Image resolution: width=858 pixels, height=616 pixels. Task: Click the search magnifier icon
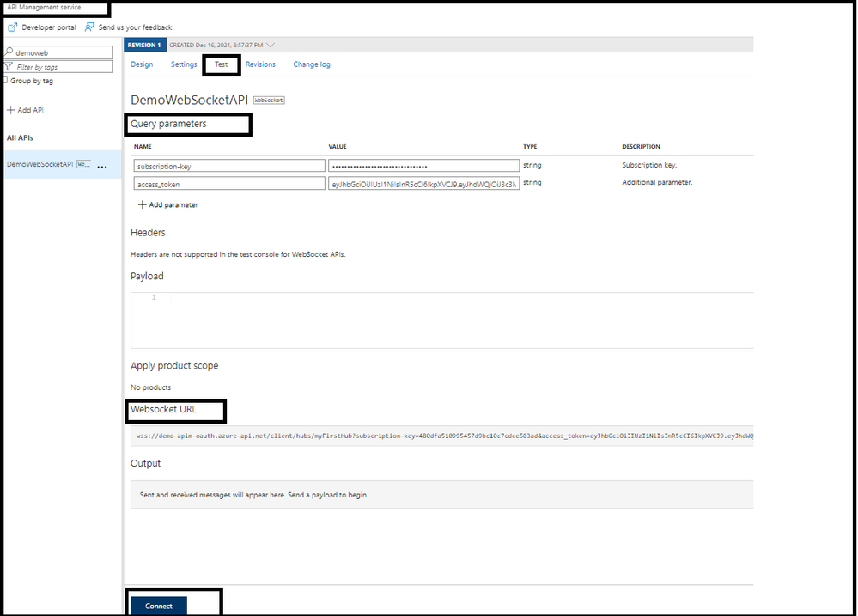coord(9,52)
